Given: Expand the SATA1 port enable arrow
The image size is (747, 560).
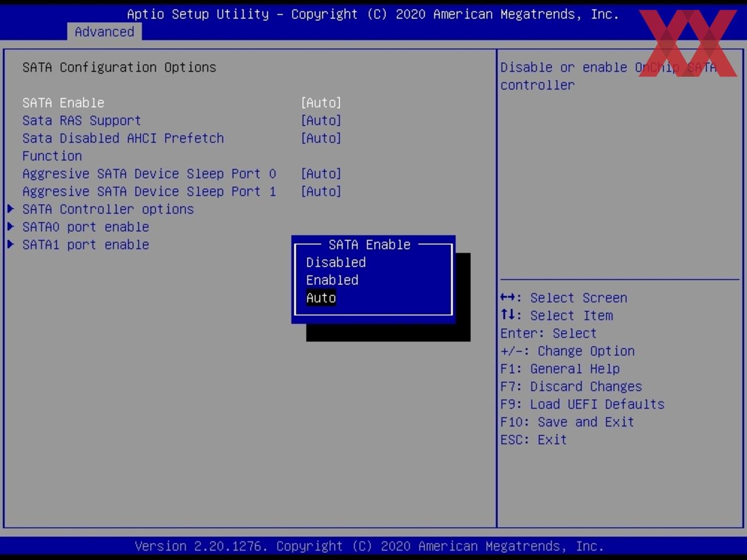Looking at the screenshot, I should pos(10,244).
